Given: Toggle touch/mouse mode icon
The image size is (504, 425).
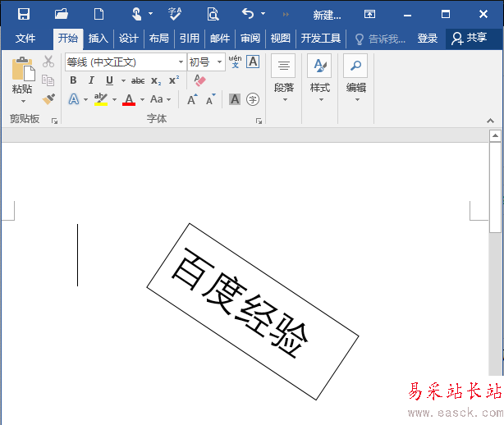Looking at the screenshot, I should click(136, 14).
